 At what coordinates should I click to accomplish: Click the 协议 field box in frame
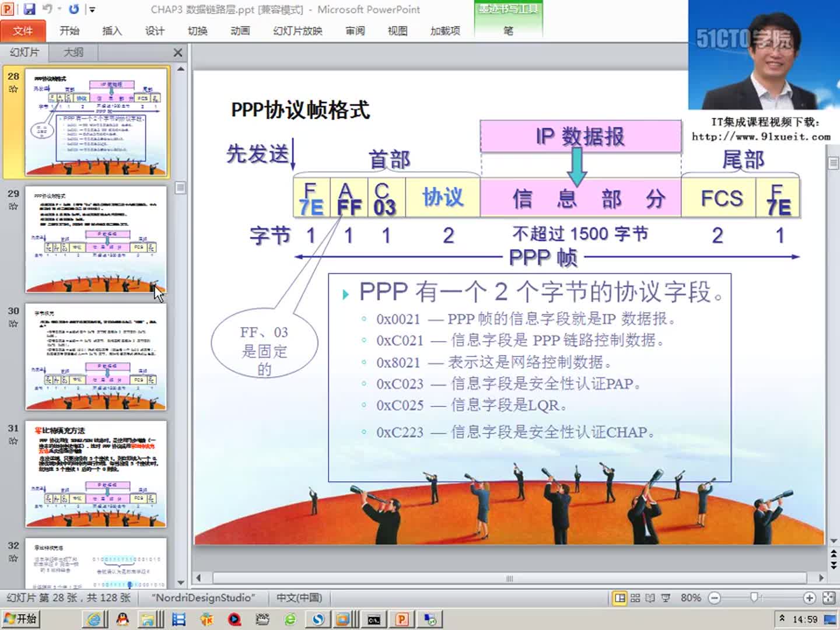pyautogui.click(x=443, y=197)
